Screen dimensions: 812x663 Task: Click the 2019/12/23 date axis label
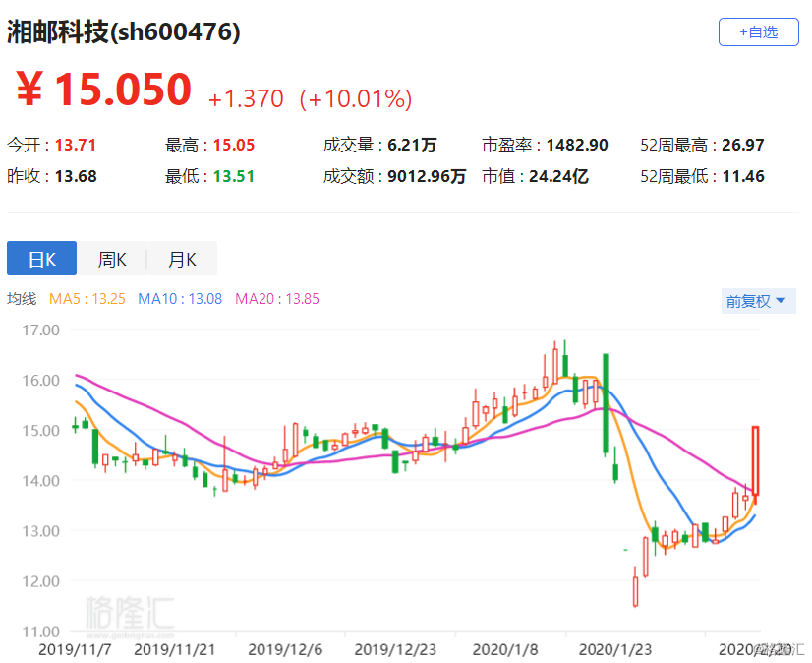click(395, 649)
